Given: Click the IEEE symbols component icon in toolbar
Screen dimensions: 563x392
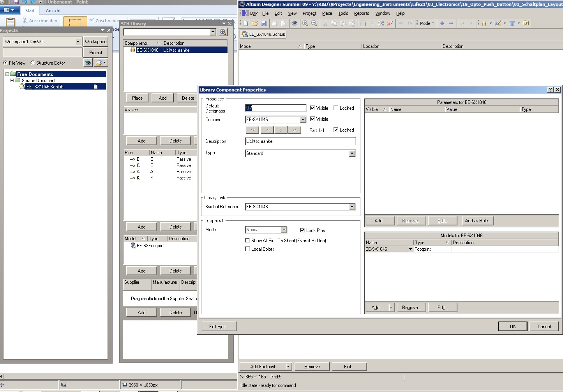Looking at the screenshot, I should [484, 23].
